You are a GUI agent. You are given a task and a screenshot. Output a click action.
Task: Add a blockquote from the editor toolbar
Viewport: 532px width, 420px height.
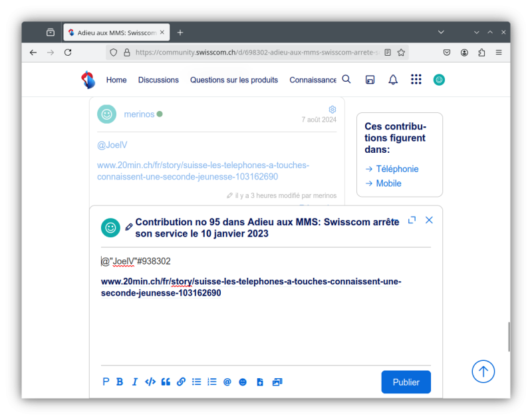(166, 382)
